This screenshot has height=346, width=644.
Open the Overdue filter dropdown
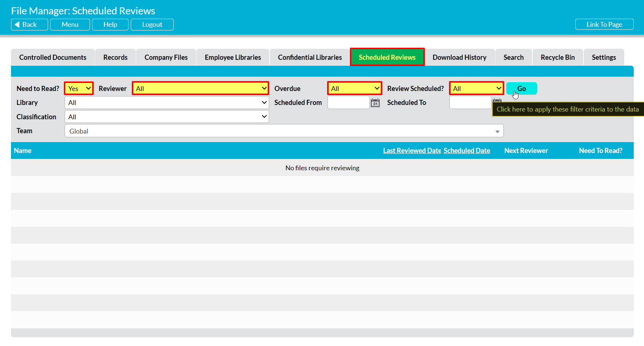pyautogui.click(x=355, y=88)
